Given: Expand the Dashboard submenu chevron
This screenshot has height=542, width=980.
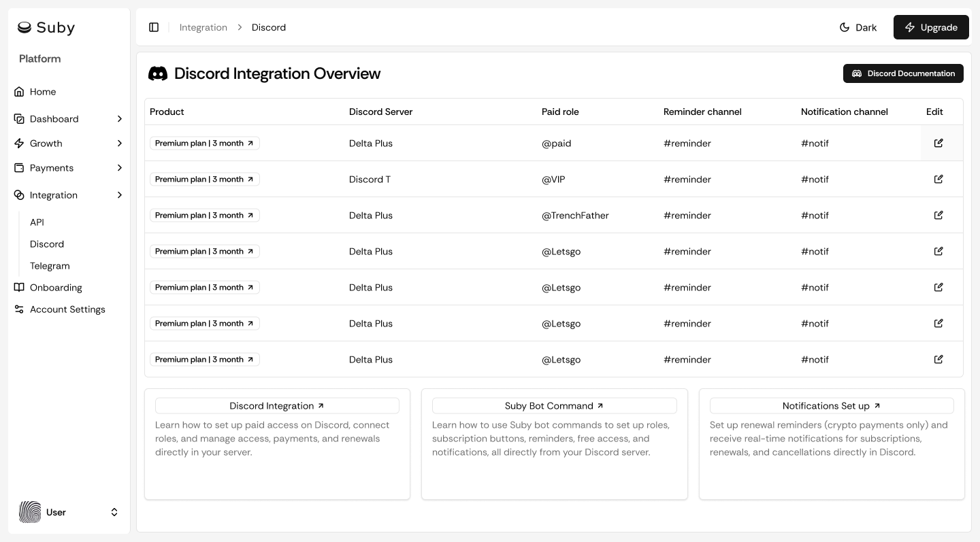Looking at the screenshot, I should [x=120, y=119].
